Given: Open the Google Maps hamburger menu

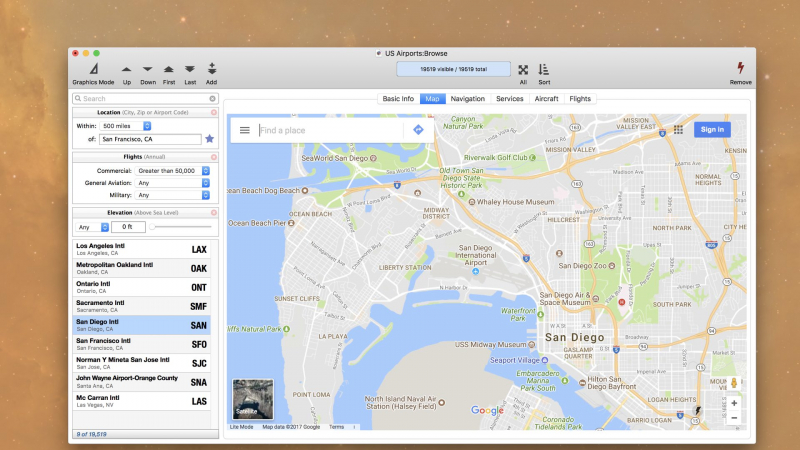Looking at the screenshot, I should tap(245, 130).
